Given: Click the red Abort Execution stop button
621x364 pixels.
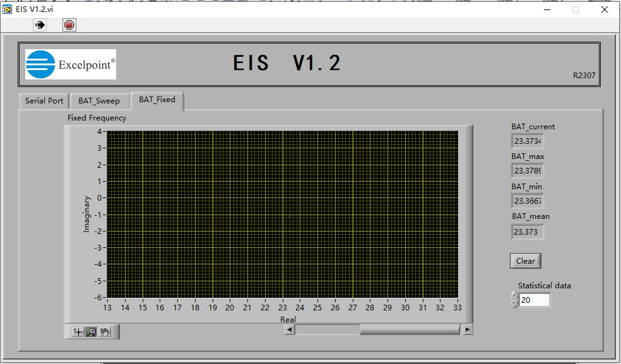Looking at the screenshot, I should (69, 25).
